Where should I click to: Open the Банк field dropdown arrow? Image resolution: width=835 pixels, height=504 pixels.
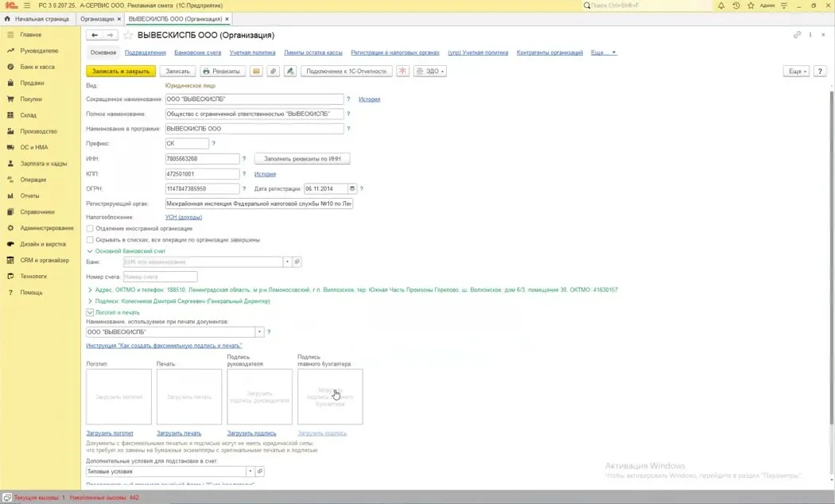click(287, 262)
